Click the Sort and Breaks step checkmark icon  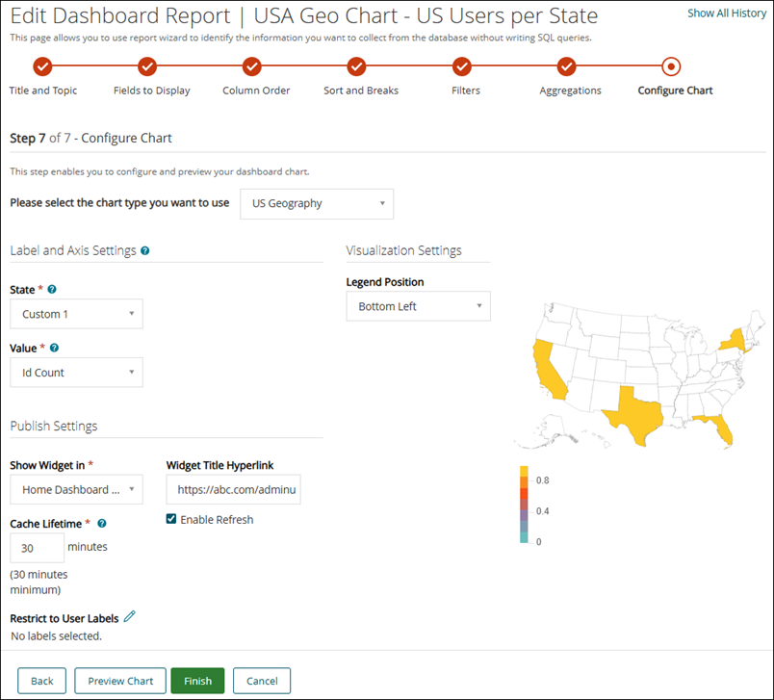pyautogui.click(x=357, y=66)
